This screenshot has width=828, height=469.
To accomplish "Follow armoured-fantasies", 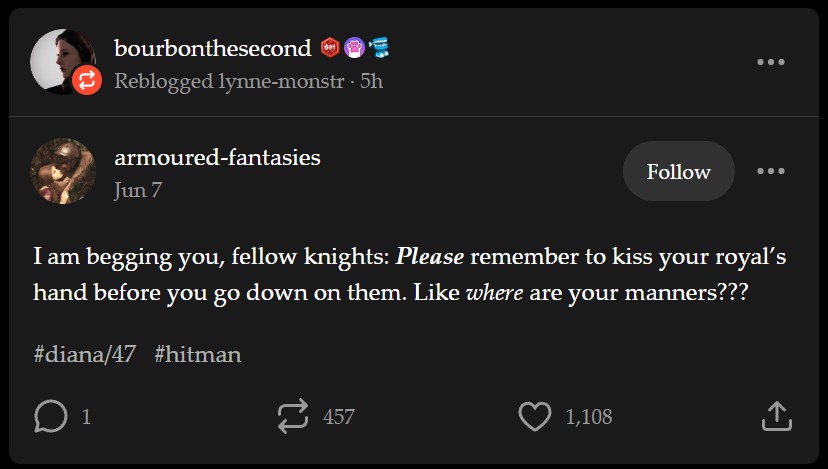I will click(x=678, y=171).
